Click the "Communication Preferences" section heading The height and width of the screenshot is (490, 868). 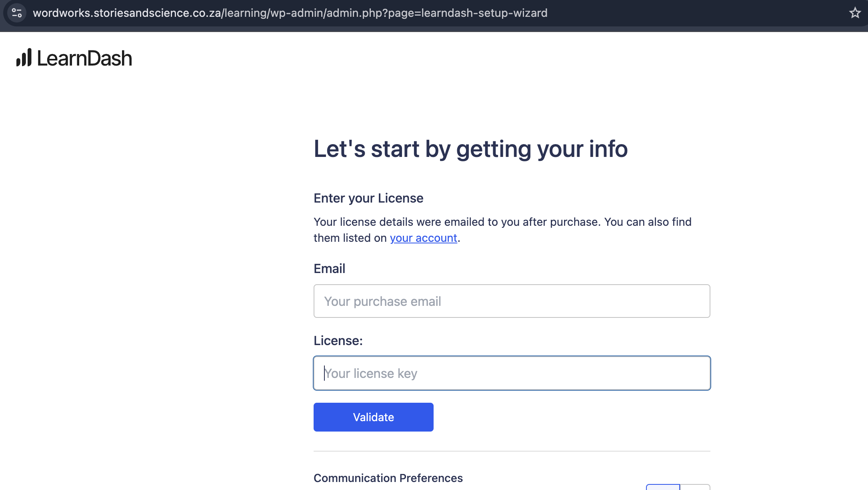388,478
